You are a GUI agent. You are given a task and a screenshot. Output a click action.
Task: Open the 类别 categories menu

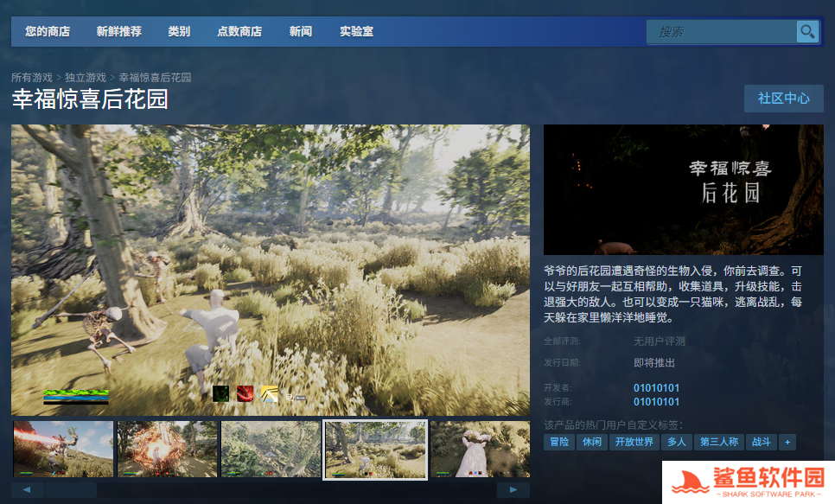[x=179, y=32]
